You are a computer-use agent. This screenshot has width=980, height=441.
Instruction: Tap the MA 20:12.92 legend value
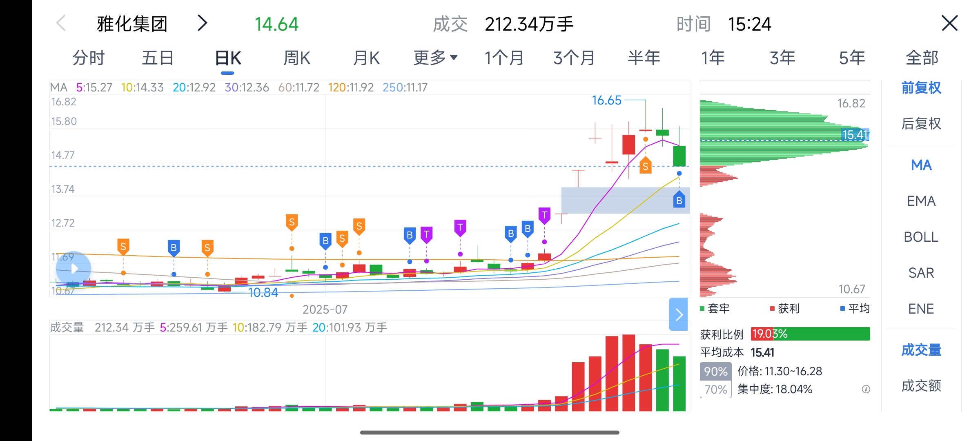[x=194, y=87]
